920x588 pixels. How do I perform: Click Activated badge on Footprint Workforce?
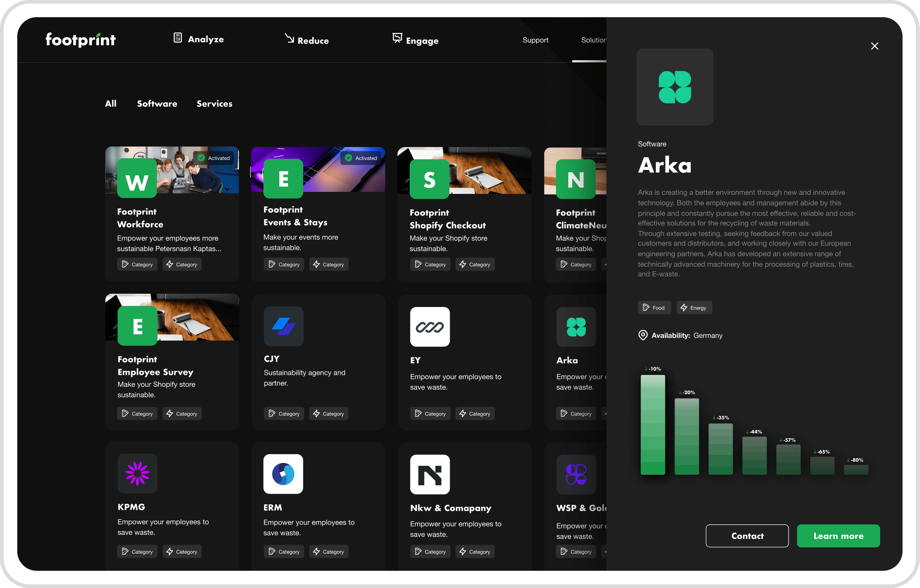[214, 158]
